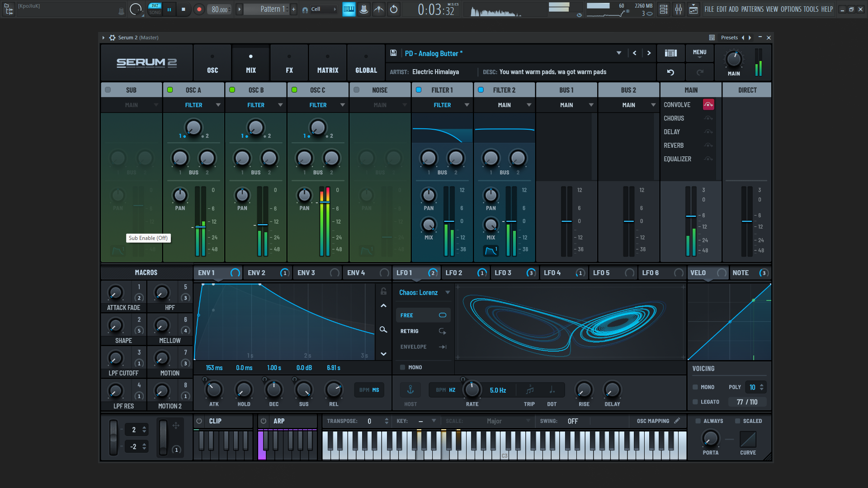Go to the next preset arrow
This screenshot has height=488, width=868.
point(649,53)
